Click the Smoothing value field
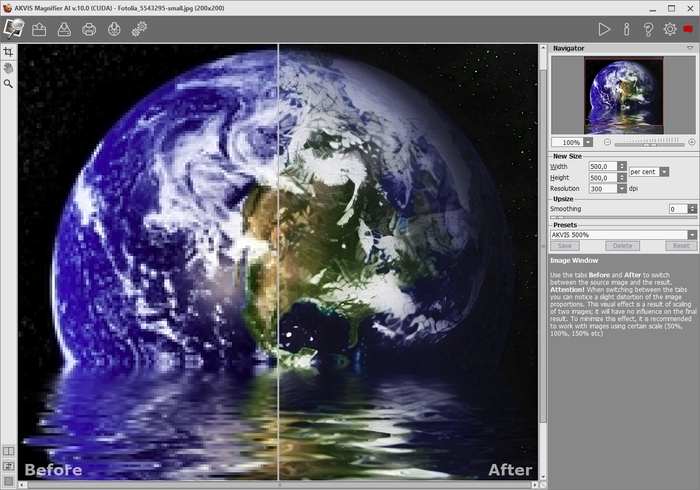The width and height of the screenshot is (700, 490). coord(678,209)
